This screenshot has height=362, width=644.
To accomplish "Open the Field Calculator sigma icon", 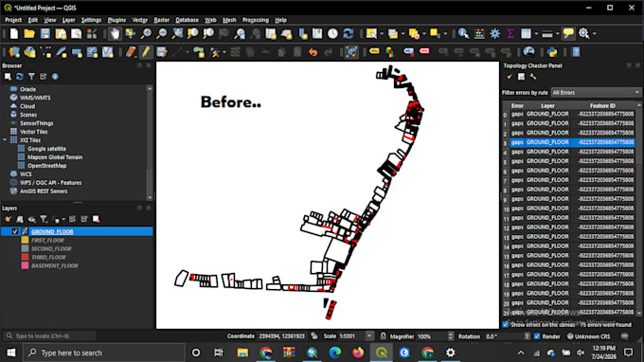I will coord(510,34).
